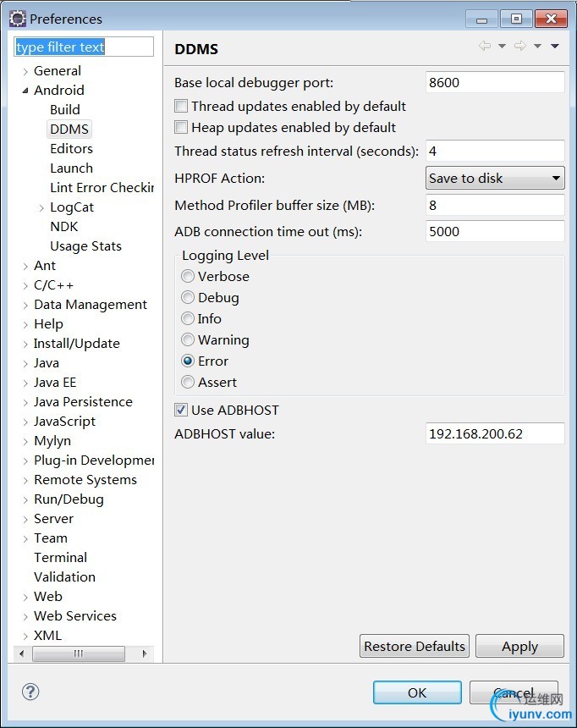Click the Apply button
This screenshot has width=577, height=728.
(519, 646)
